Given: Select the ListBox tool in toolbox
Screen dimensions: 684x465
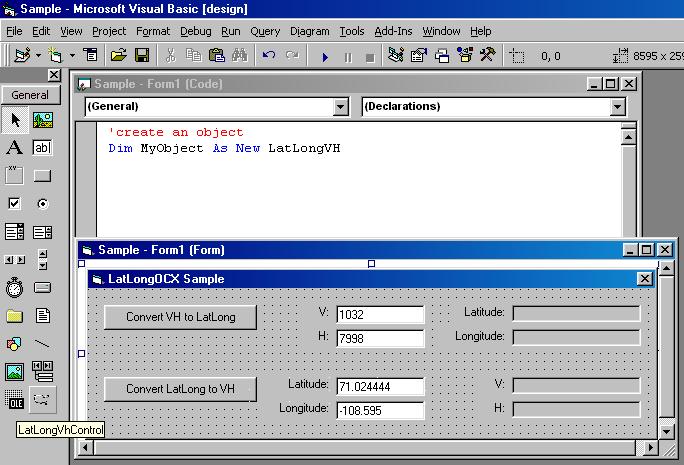Looking at the screenshot, I should point(43,232).
